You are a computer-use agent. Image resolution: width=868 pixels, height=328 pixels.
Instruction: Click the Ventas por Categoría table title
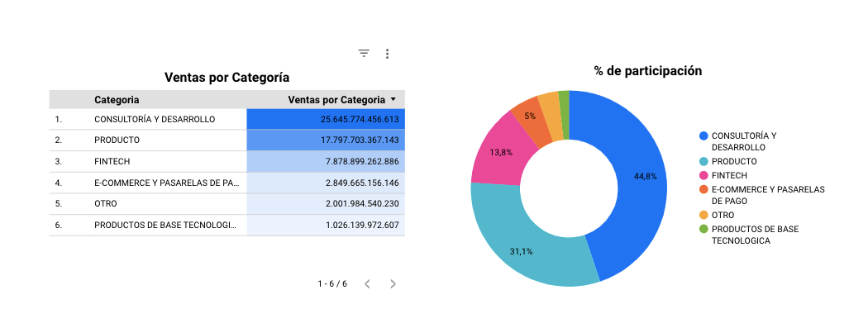coord(227,78)
